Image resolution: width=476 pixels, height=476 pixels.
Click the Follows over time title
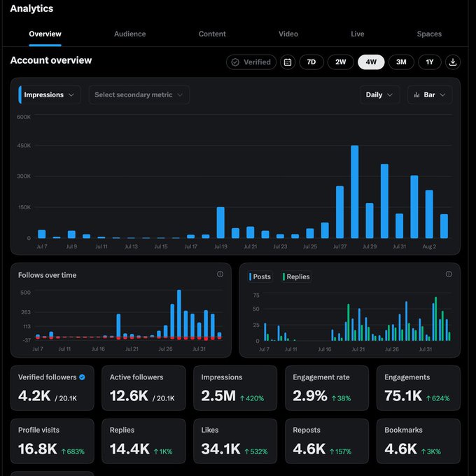(48, 275)
